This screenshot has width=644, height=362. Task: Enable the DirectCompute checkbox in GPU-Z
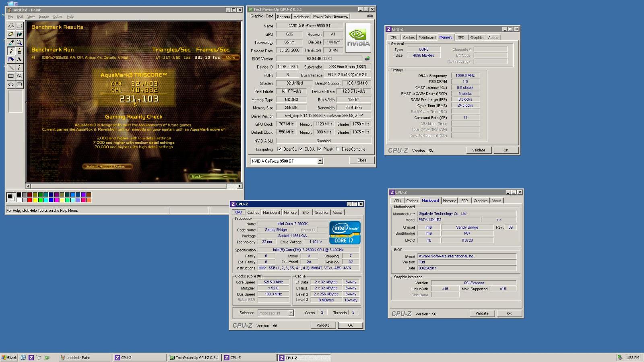click(338, 149)
